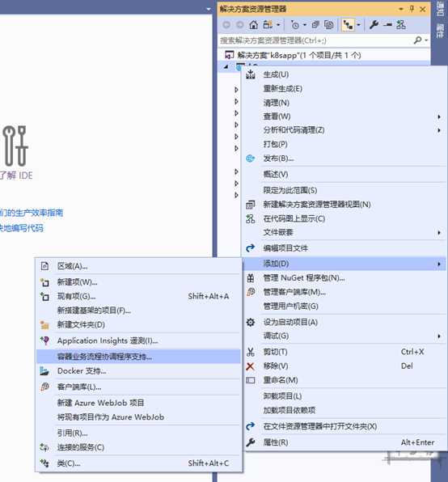The image size is (448, 482).
Task: Click the connected services icon beside 连接的服务(C)
Action: [44, 447]
